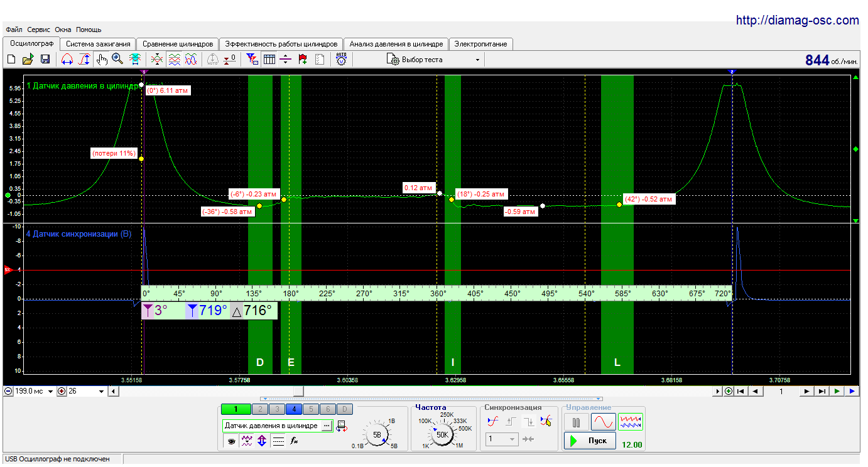Click the sensor name ellipsis button

point(326,426)
